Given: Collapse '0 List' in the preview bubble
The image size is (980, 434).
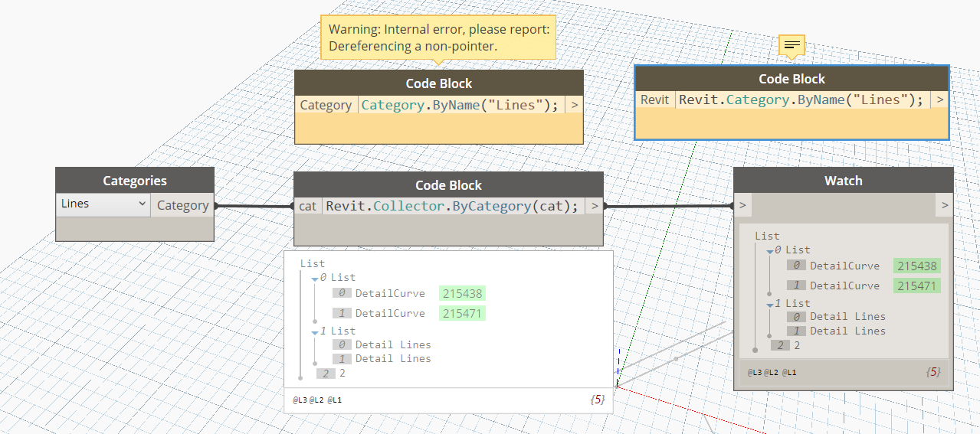Looking at the screenshot, I should pyautogui.click(x=315, y=279).
